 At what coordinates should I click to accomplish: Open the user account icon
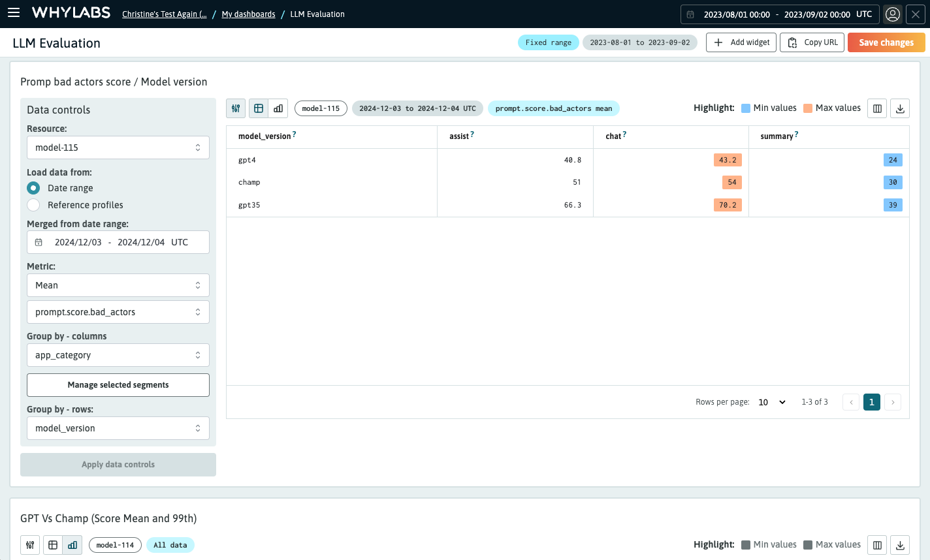pyautogui.click(x=893, y=14)
